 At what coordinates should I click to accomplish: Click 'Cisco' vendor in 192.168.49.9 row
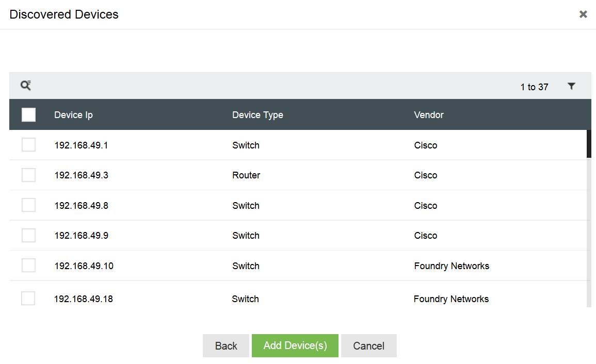(426, 236)
